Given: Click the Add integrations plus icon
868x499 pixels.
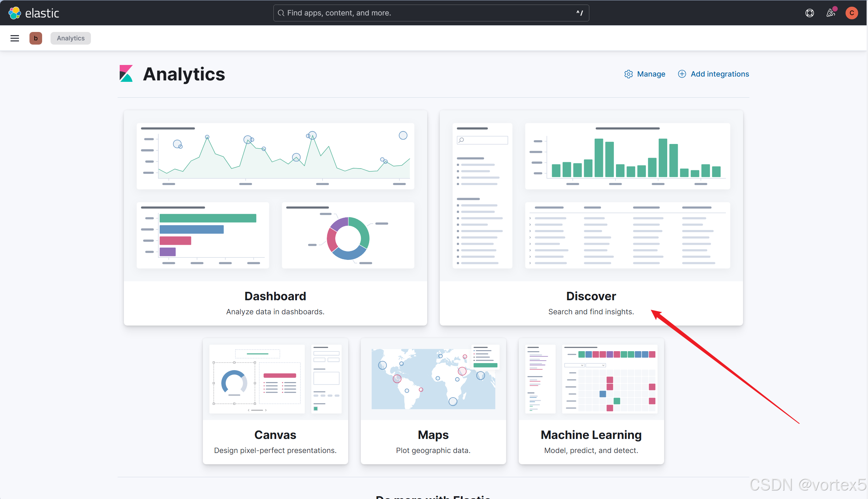Looking at the screenshot, I should [x=682, y=74].
